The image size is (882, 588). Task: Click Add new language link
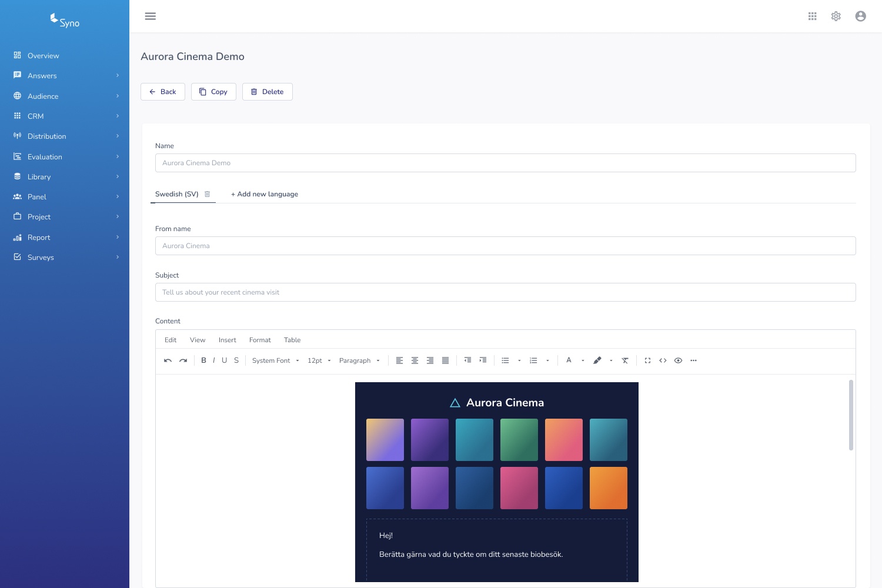click(x=265, y=194)
